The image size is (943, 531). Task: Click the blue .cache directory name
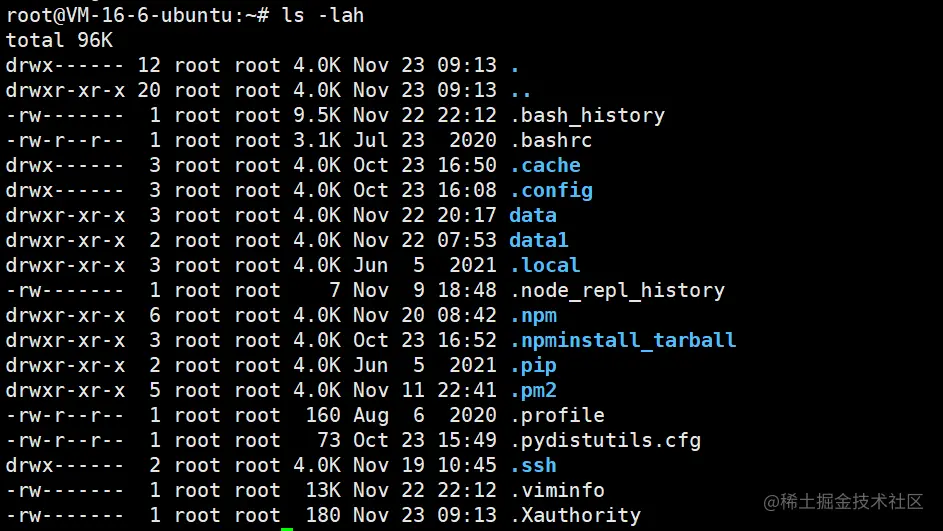coord(545,165)
